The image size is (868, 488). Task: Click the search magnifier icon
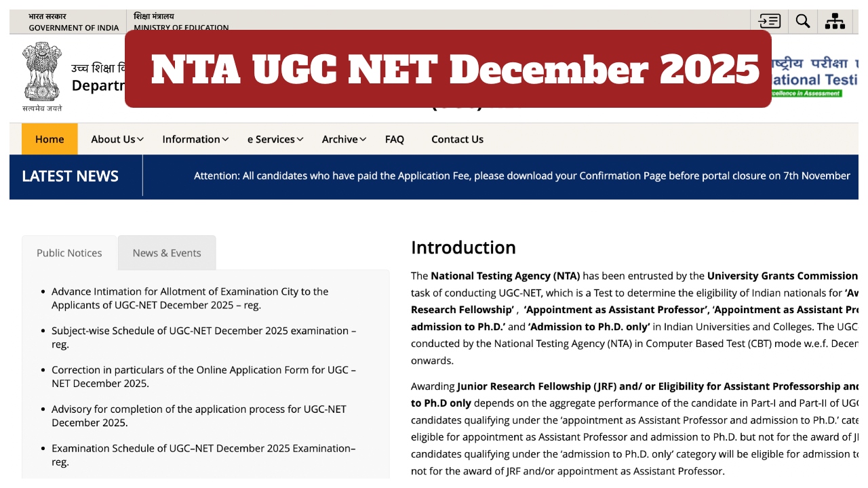tap(802, 21)
